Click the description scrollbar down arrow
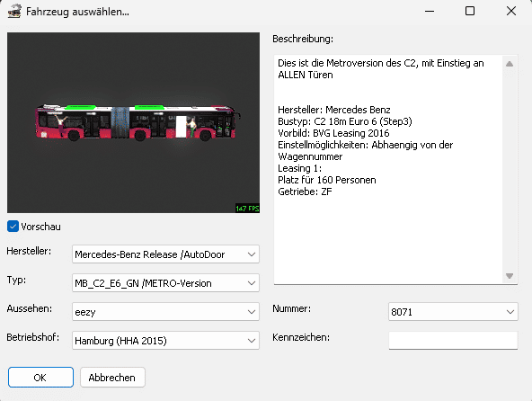The image size is (532, 401). click(510, 276)
